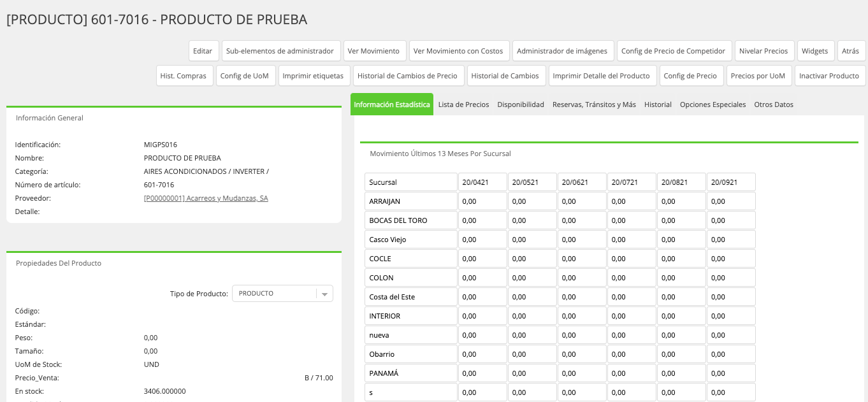The height and width of the screenshot is (402, 868).
Task: Switch to Lista de Precios tab
Action: tap(464, 104)
